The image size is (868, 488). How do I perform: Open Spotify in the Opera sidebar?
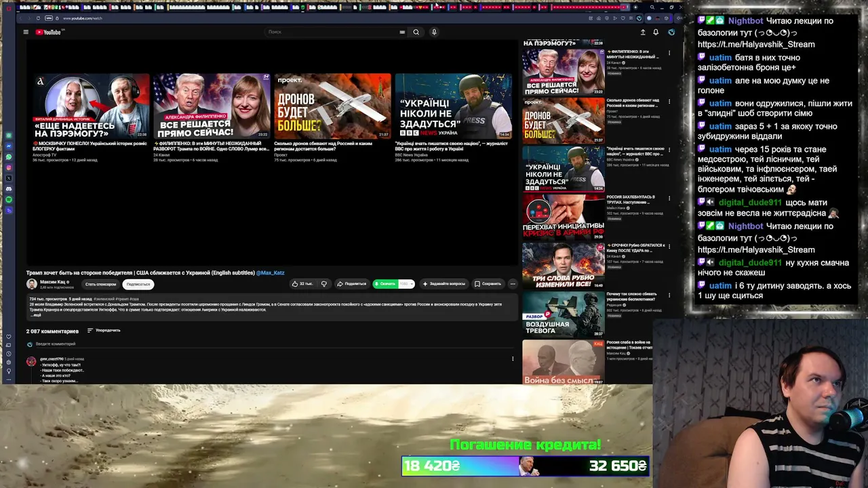tap(9, 200)
